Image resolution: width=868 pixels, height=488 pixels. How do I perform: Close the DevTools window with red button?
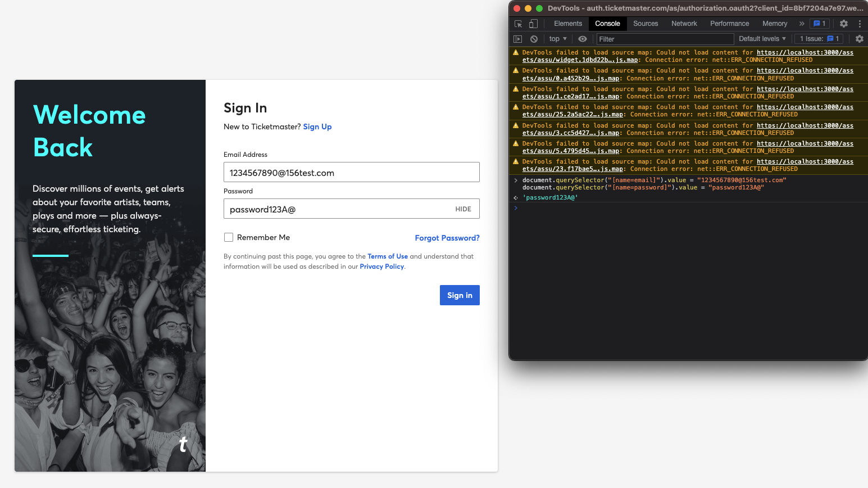pyautogui.click(x=517, y=8)
